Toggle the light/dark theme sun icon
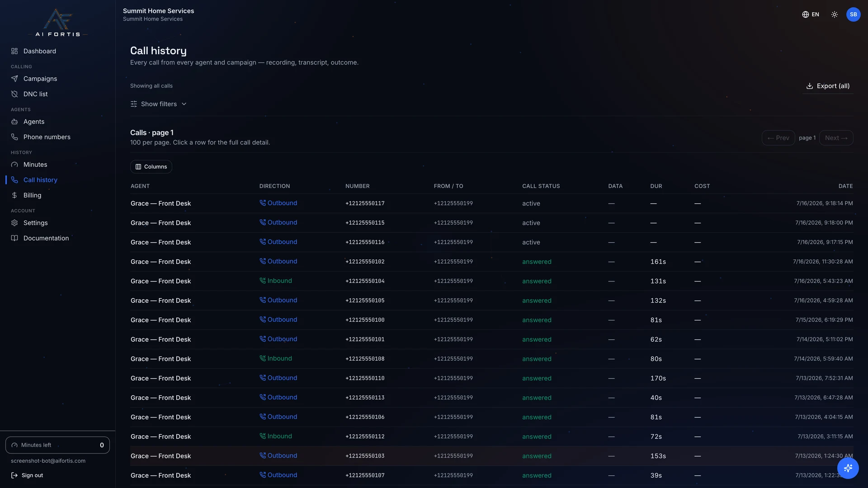This screenshot has height=488, width=868. tap(835, 14)
